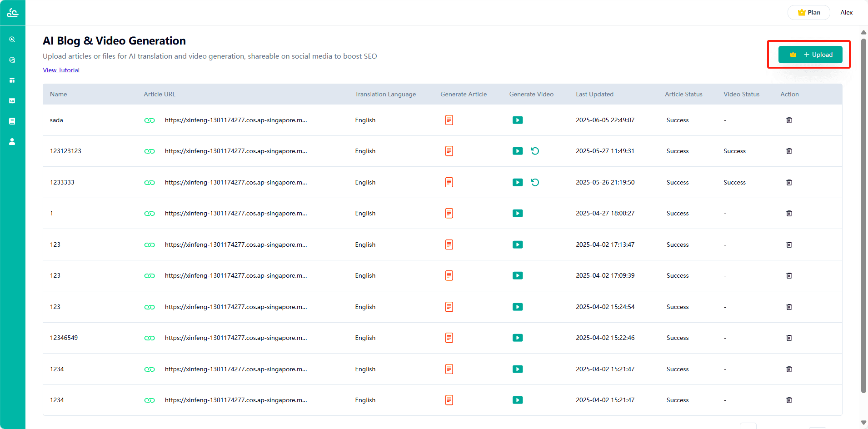Viewport: 868px width, 429px height.
Task: Click link icon in row 12346549
Action: pos(150,338)
